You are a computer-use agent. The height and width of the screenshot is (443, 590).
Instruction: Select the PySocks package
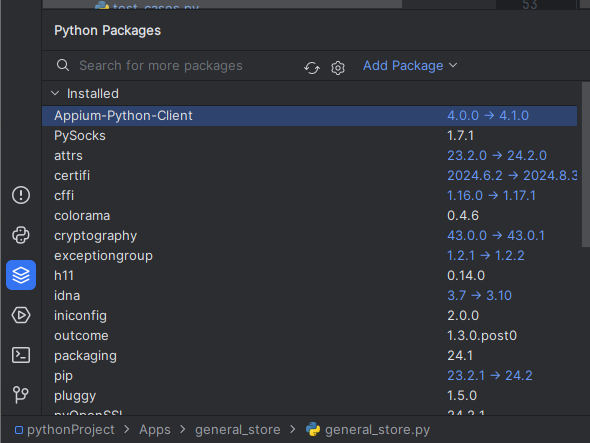[80, 135]
